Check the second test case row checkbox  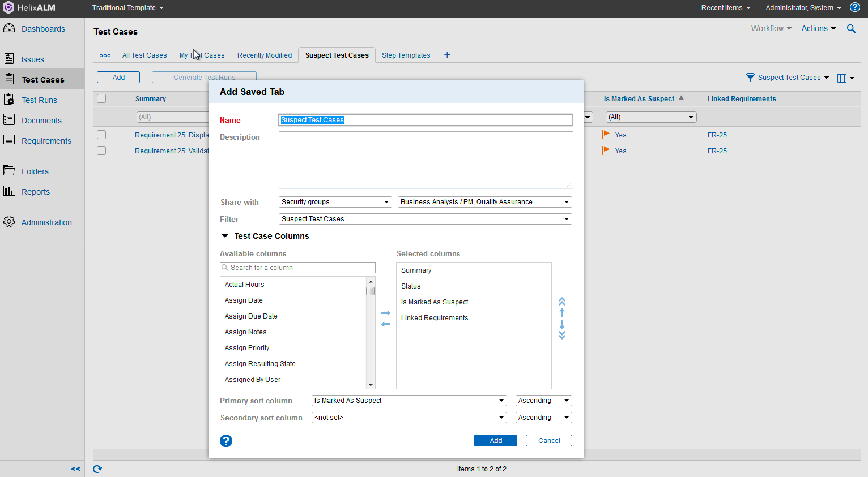[x=101, y=151]
